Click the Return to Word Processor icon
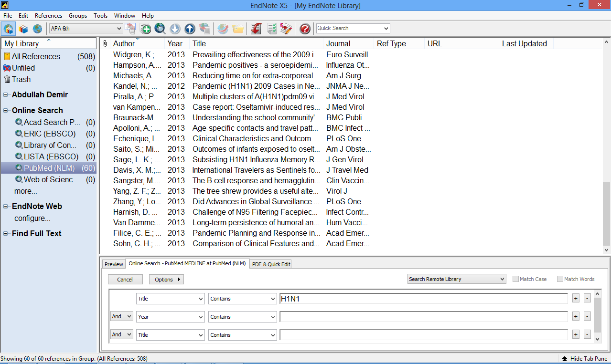611x364 pixels. pos(286,29)
